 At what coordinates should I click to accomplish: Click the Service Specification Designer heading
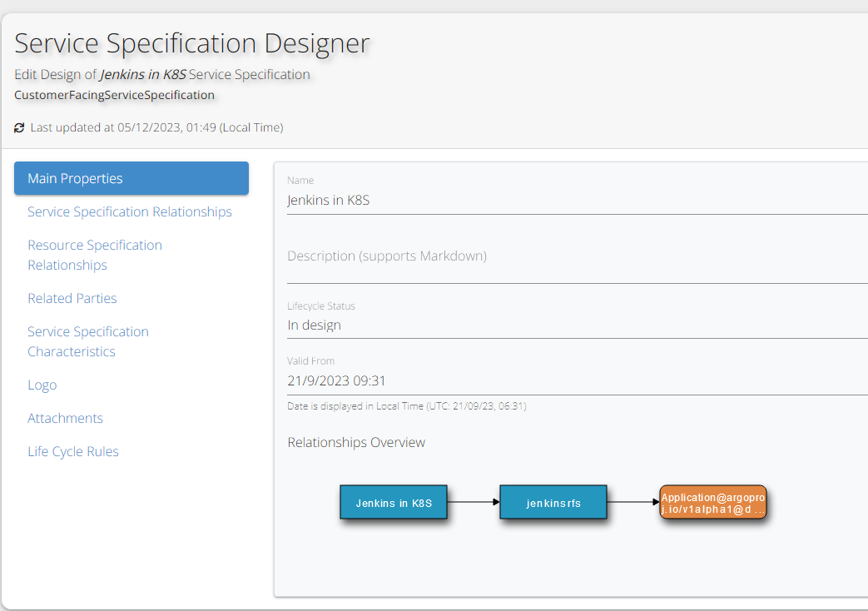click(191, 42)
